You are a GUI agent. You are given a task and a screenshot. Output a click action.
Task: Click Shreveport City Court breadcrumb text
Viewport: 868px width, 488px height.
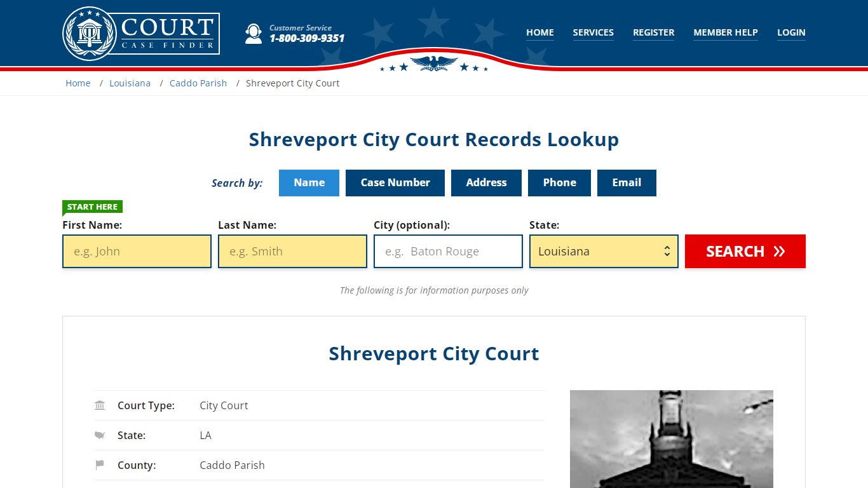click(293, 83)
